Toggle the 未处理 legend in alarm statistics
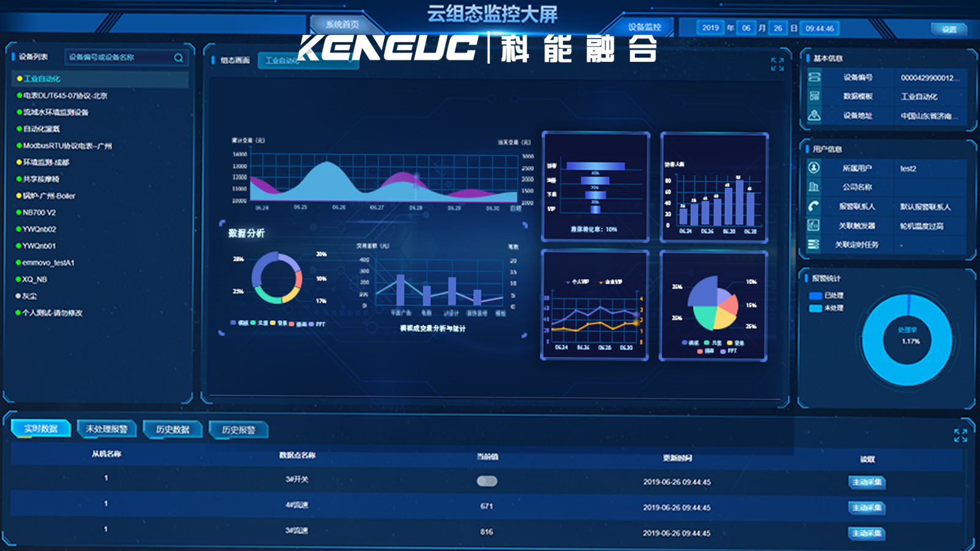Viewport: 980px width, 551px height. [826, 308]
